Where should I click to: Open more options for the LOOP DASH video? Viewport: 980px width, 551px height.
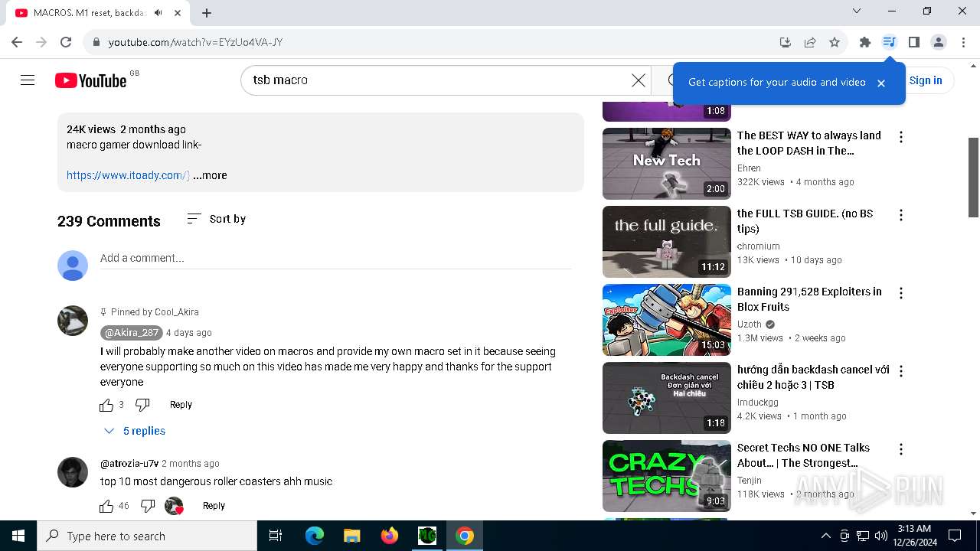click(x=901, y=137)
